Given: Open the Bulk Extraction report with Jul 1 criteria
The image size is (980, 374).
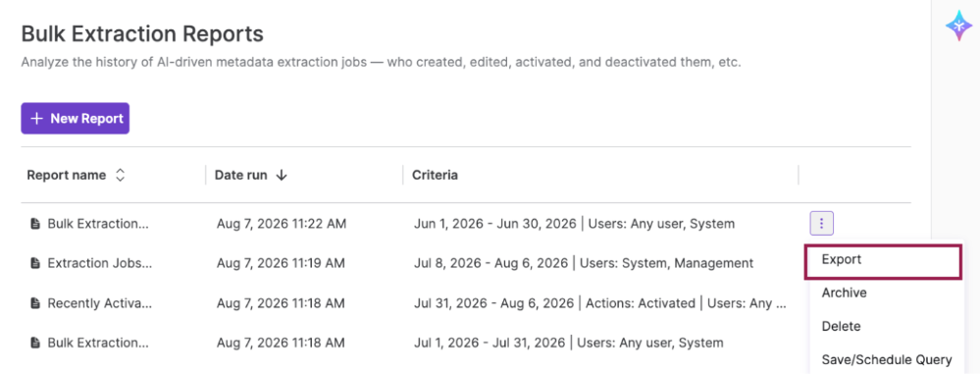Looking at the screenshot, I should tap(98, 343).
